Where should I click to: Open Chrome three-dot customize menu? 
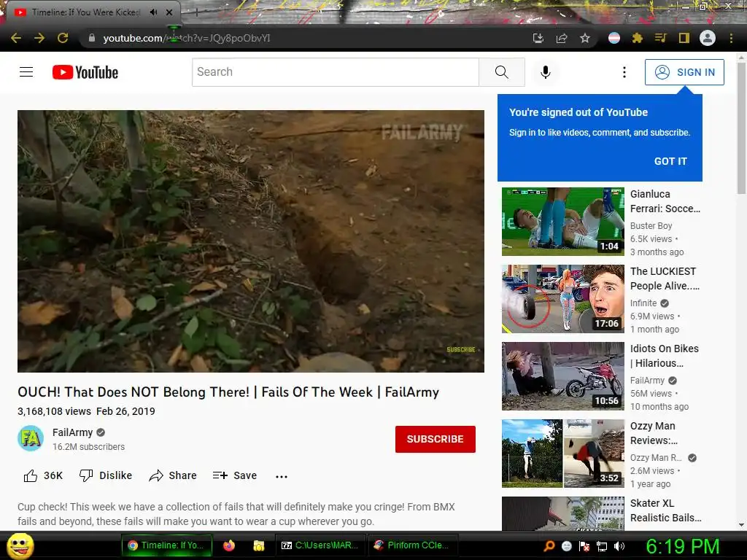point(731,38)
